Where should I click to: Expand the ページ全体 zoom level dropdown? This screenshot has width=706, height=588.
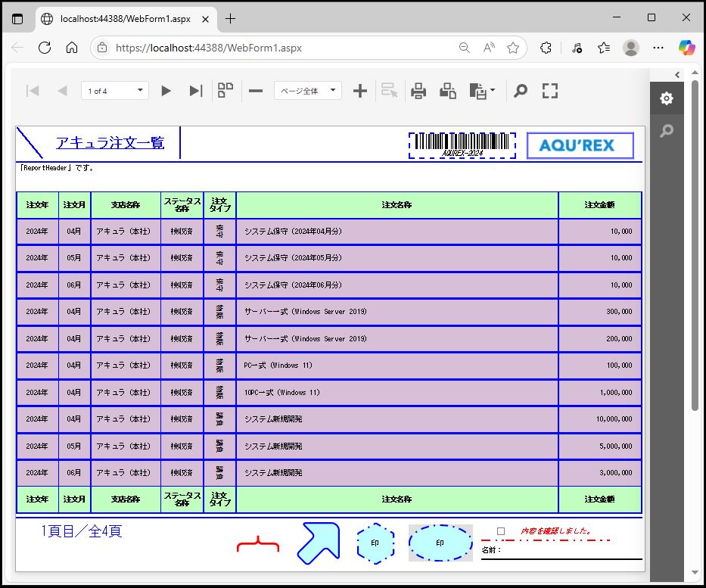tap(307, 91)
